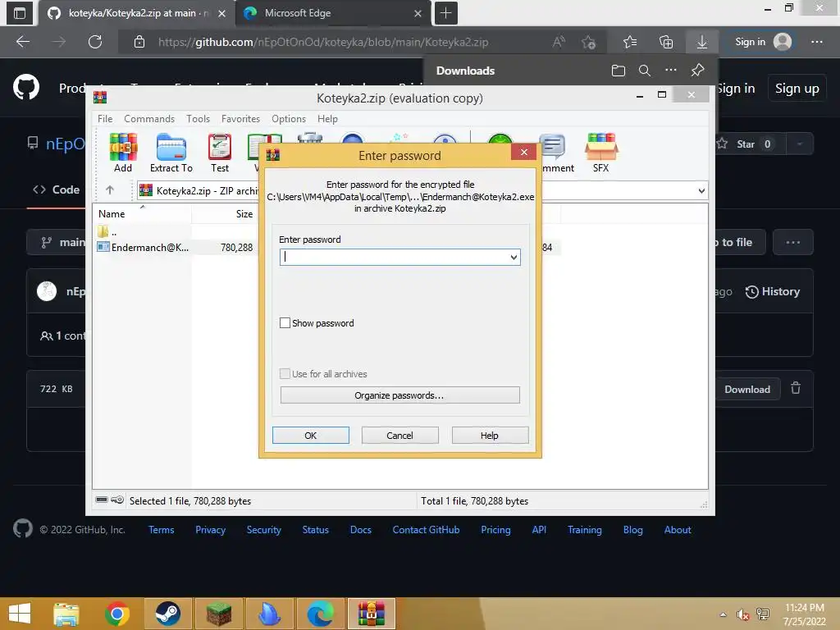Screen dimensions: 840x630
Task: Click the muted volume tray icon
Action: 742,614
